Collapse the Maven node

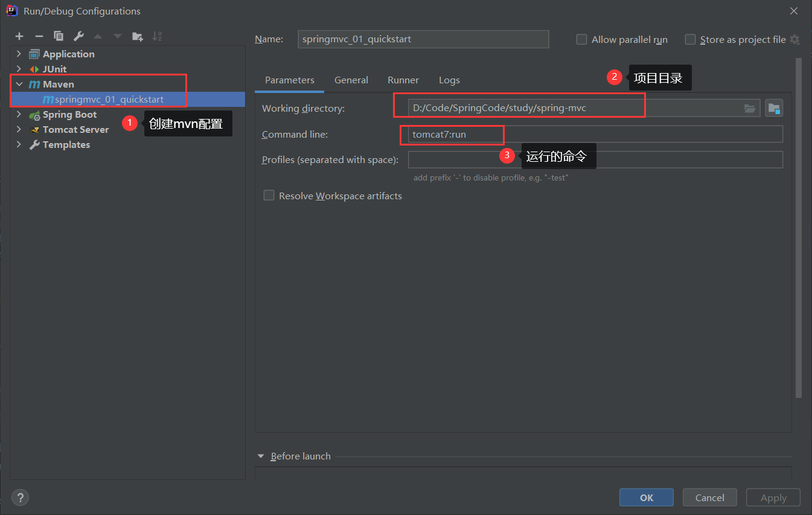point(19,84)
